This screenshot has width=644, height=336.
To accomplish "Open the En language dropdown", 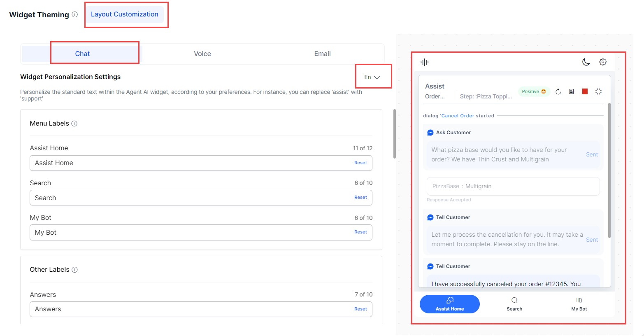I will pyautogui.click(x=372, y=77).
